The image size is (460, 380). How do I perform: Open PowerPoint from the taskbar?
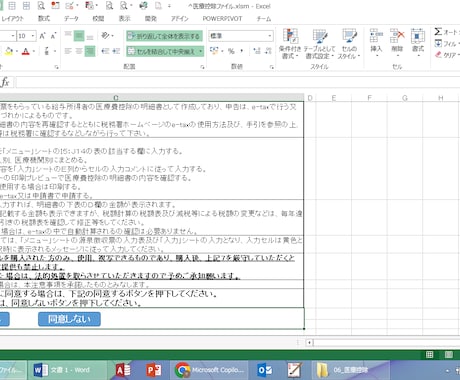click(153, 370)
